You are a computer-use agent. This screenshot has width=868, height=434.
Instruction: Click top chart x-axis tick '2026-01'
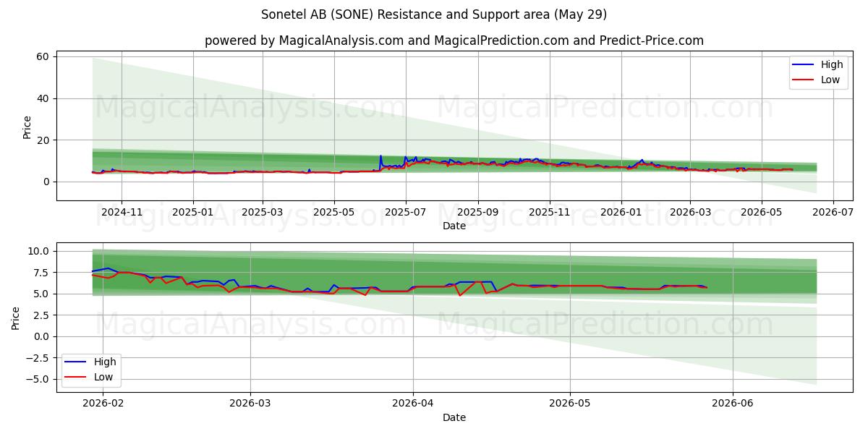(621, 211)
